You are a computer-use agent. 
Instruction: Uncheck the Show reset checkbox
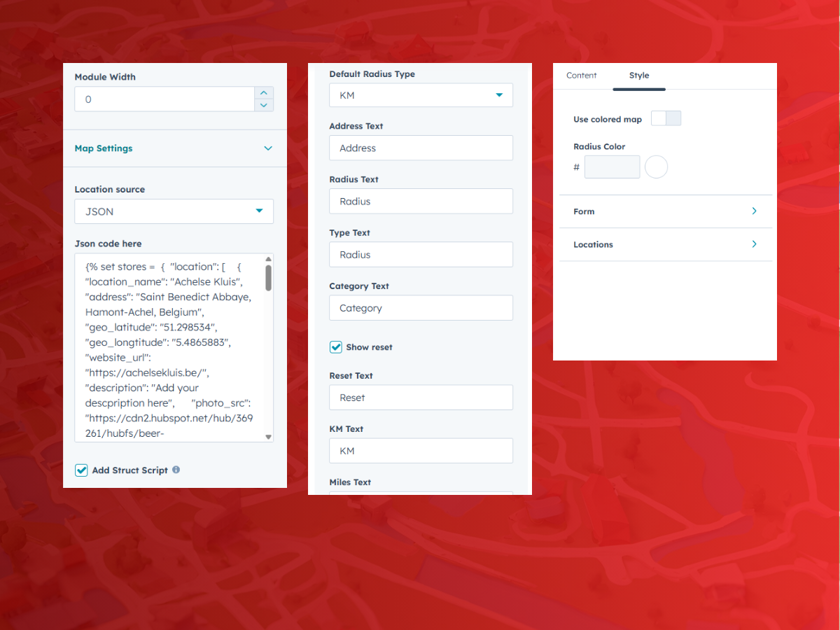click(x=336, y=347)
